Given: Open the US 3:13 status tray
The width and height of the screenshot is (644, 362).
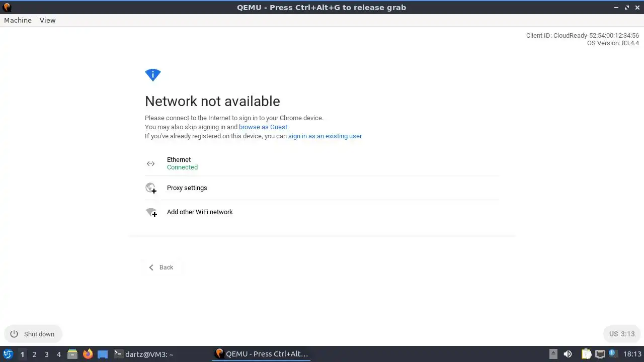Looking at the screenshot, I should (622, 334).
